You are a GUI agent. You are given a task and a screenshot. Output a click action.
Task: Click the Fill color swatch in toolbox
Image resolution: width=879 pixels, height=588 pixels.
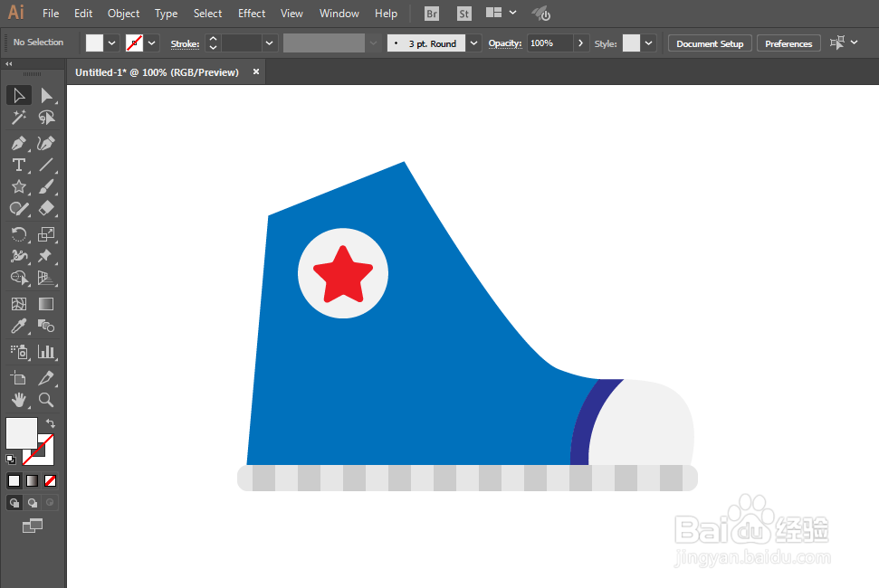pyautogui.click(x=22, y=433)
